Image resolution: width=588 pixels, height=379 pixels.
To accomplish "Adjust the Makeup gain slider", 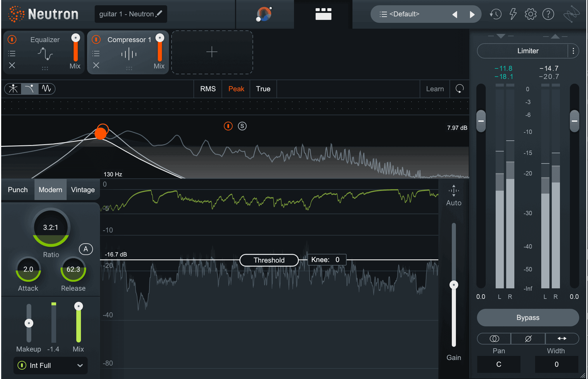I will tap(29, 323).
